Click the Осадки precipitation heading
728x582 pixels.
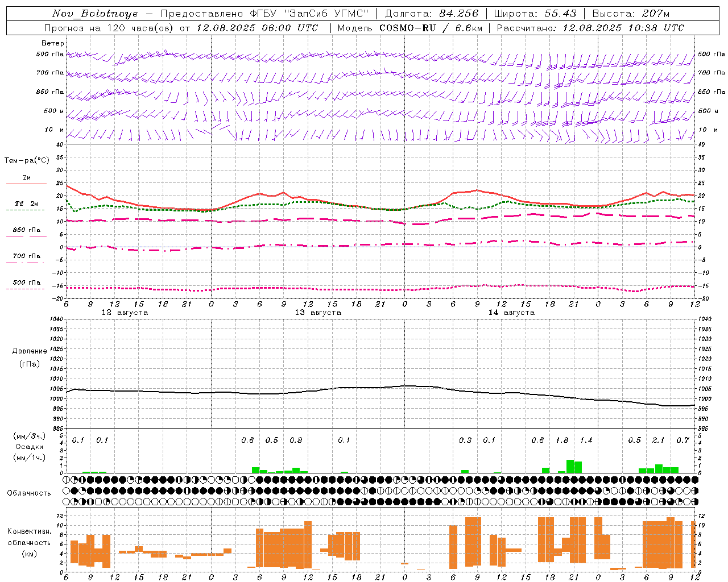click(30, 447)
